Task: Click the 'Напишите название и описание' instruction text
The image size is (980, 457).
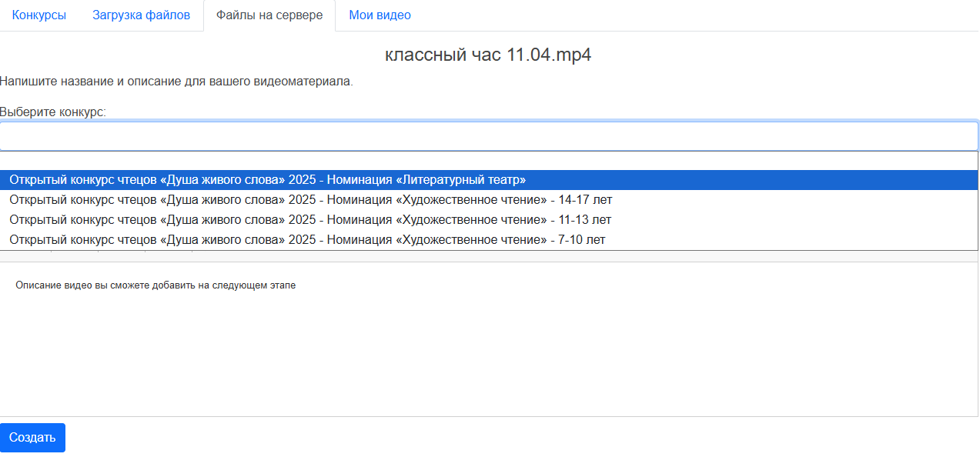Action: (176, 81)
